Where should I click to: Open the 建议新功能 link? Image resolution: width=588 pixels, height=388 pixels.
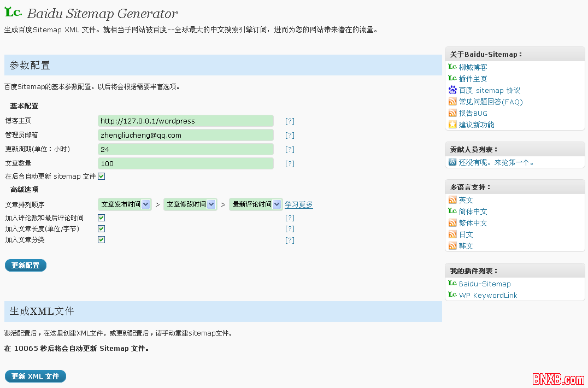pyautogui.click(x=477, y=125)
